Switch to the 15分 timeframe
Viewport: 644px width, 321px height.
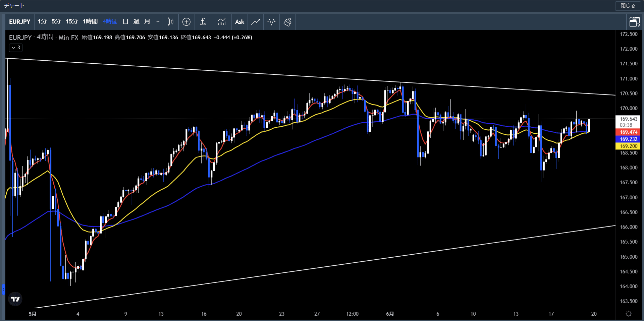pos(72,22)
